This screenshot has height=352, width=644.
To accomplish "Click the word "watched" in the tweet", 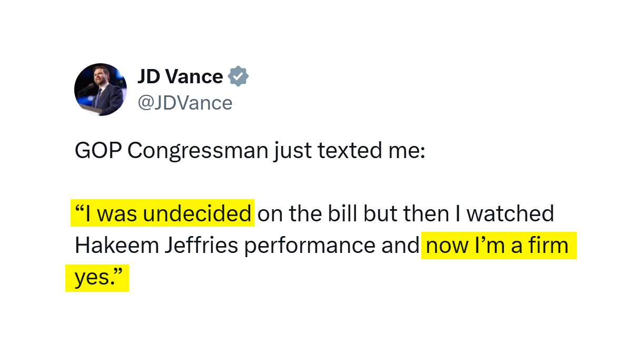I will (x=510, y=213).
